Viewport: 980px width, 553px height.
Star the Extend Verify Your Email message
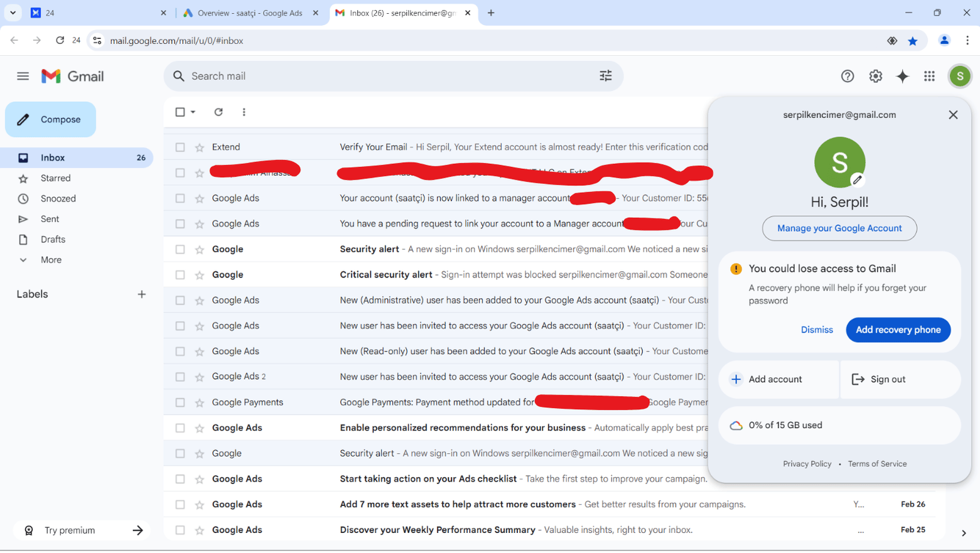200,147
